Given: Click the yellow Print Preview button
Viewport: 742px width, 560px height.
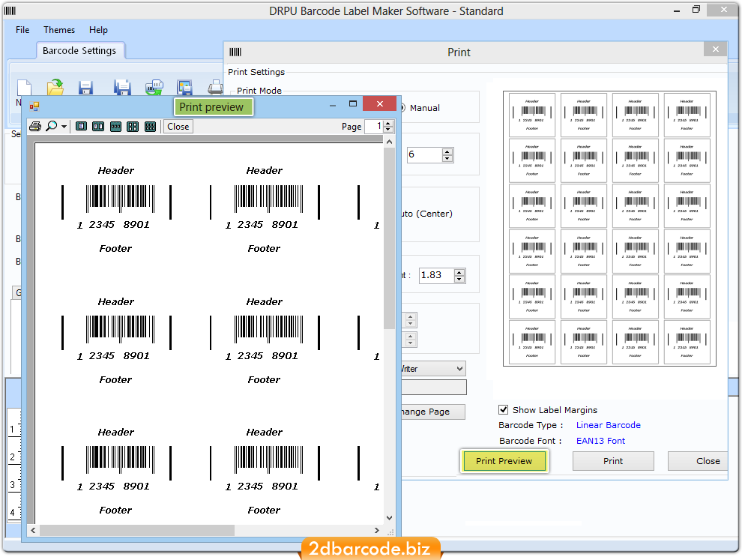Looking at the screenshot, I should tap(504, 461).
